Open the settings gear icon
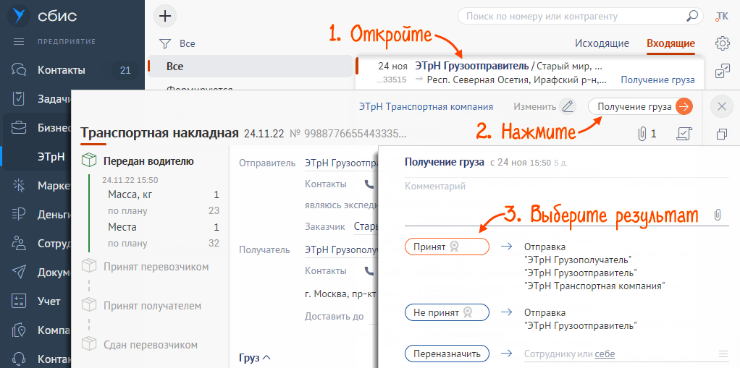Screen dimensions: 740x368 [x=722, y=43]
